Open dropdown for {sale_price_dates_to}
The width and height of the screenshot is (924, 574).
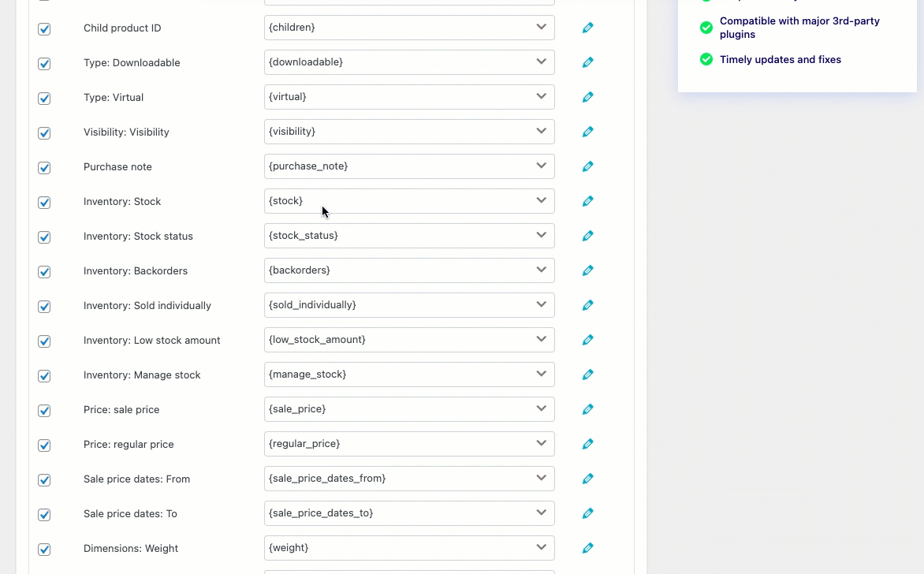(542, 512)
